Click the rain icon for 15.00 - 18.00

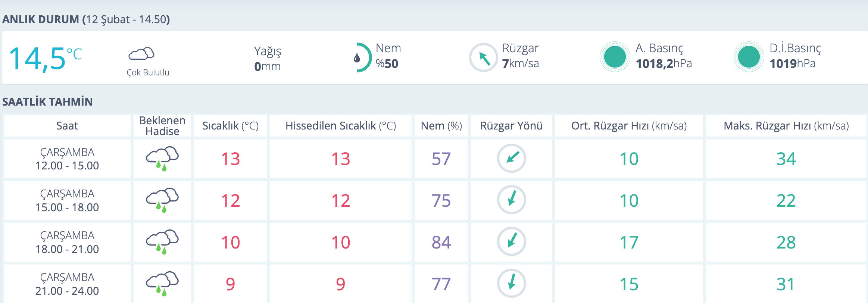coord(162,200)
